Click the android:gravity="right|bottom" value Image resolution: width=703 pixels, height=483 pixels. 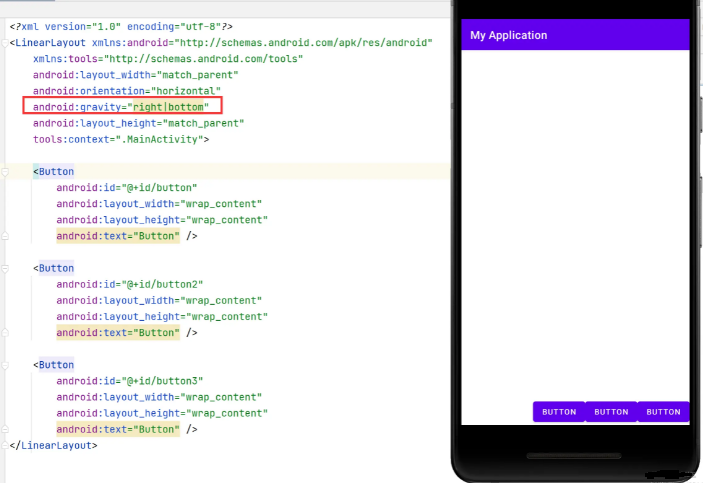(x=168, y=107)
